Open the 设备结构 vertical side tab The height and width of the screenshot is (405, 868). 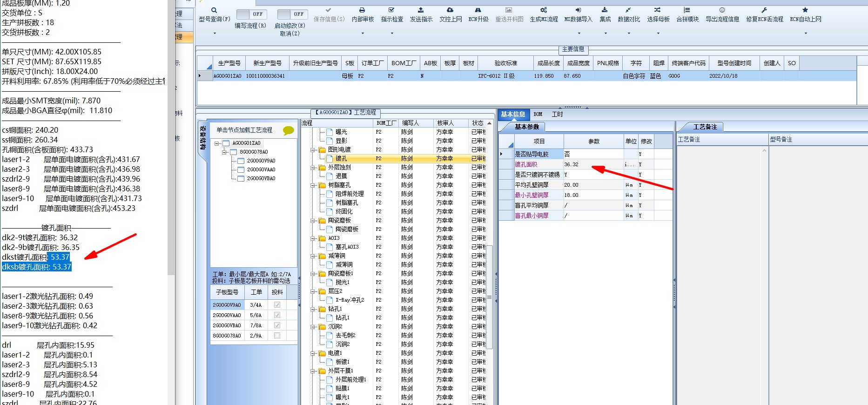202,138
